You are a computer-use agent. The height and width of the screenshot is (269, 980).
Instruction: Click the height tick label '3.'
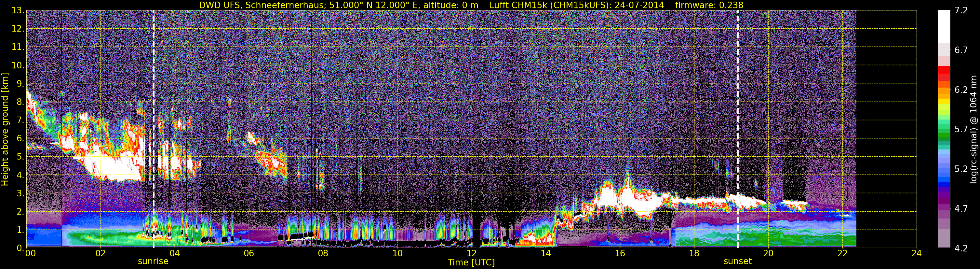20,193
